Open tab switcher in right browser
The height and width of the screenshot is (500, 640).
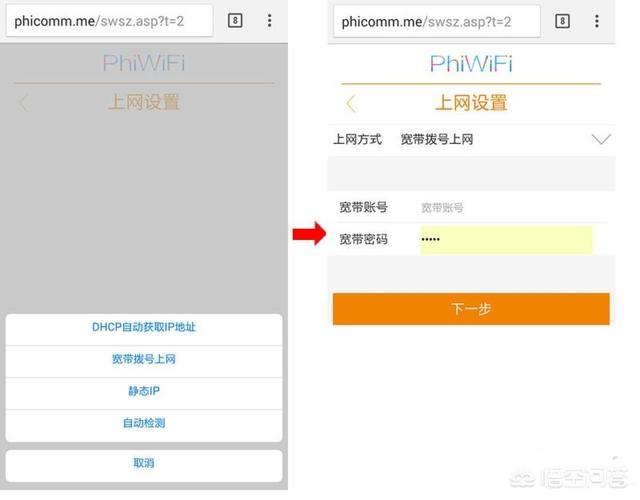(x=562, y=21)
